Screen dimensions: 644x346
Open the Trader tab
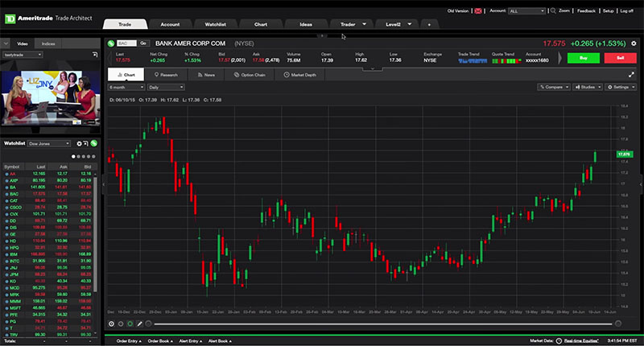tap(352, 24)
